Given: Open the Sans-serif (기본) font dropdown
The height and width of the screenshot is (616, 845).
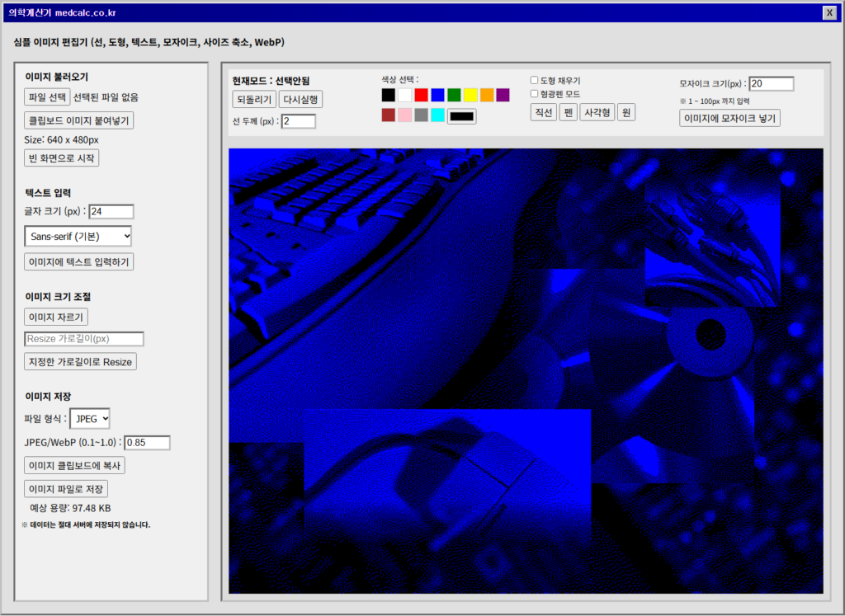Looking at the screenshot, I should tap(78, 236).
